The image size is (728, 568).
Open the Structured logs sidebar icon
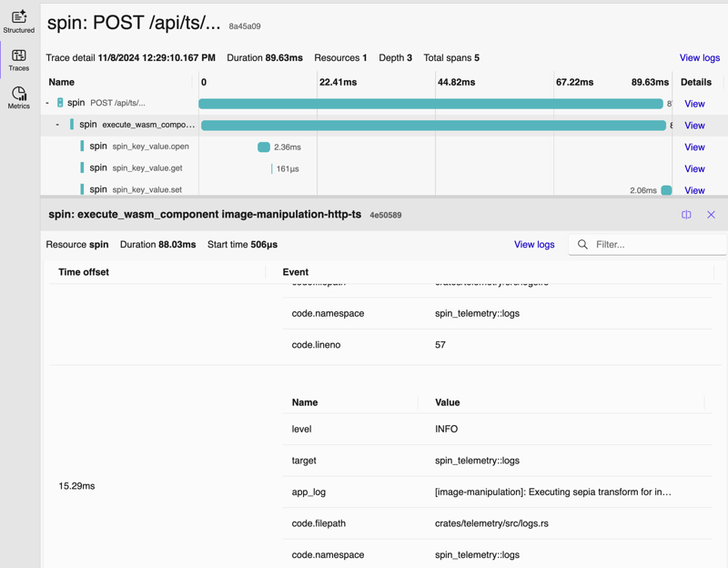[19, 22]
